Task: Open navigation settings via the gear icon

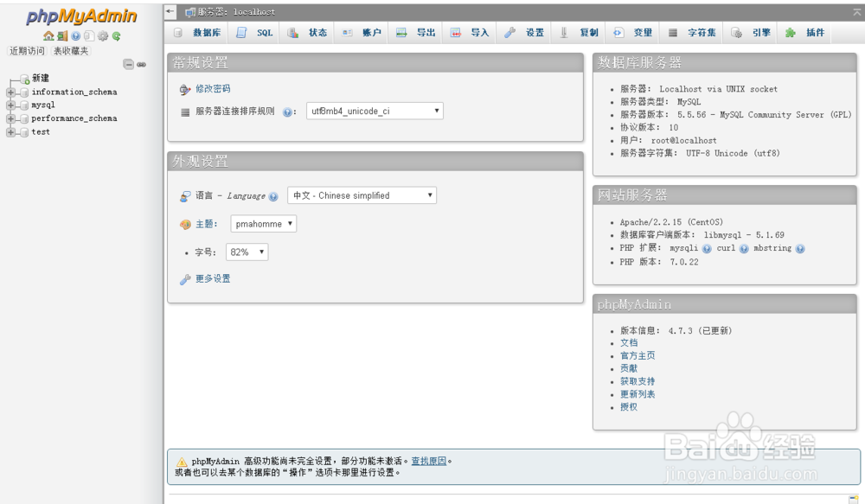Action: (x=103, y=36)
